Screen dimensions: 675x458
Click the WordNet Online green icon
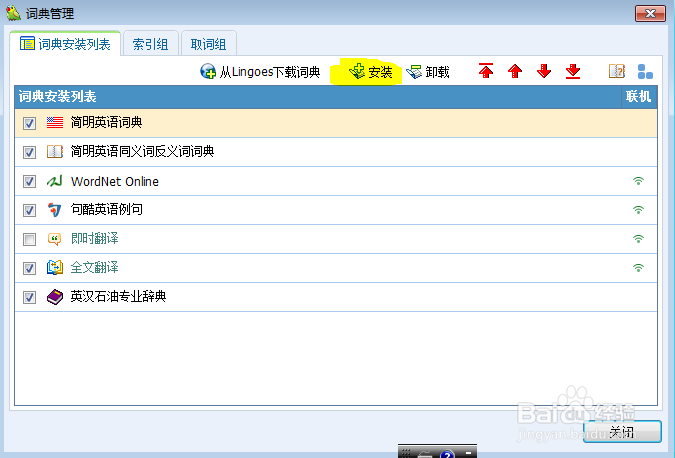click(55, 181)
